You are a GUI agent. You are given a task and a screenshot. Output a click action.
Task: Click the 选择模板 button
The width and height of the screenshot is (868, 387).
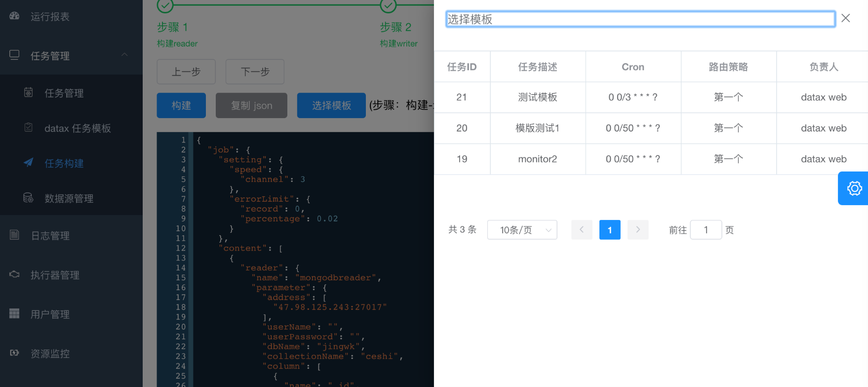(331, 105)
